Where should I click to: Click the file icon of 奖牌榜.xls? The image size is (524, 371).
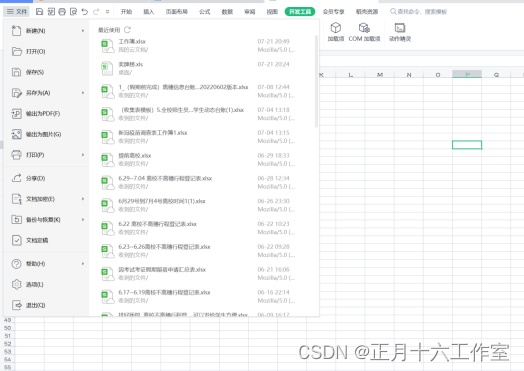[x=107, y=69]
